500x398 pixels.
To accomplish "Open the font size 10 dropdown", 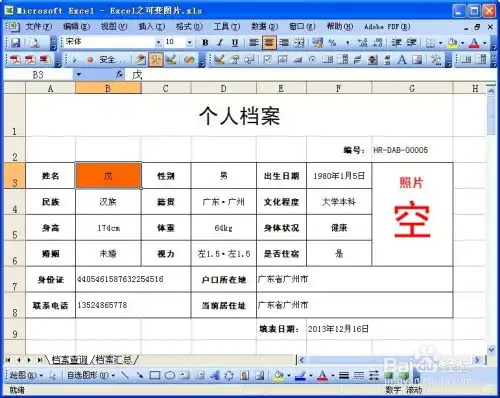I will [x=189, y=42].
